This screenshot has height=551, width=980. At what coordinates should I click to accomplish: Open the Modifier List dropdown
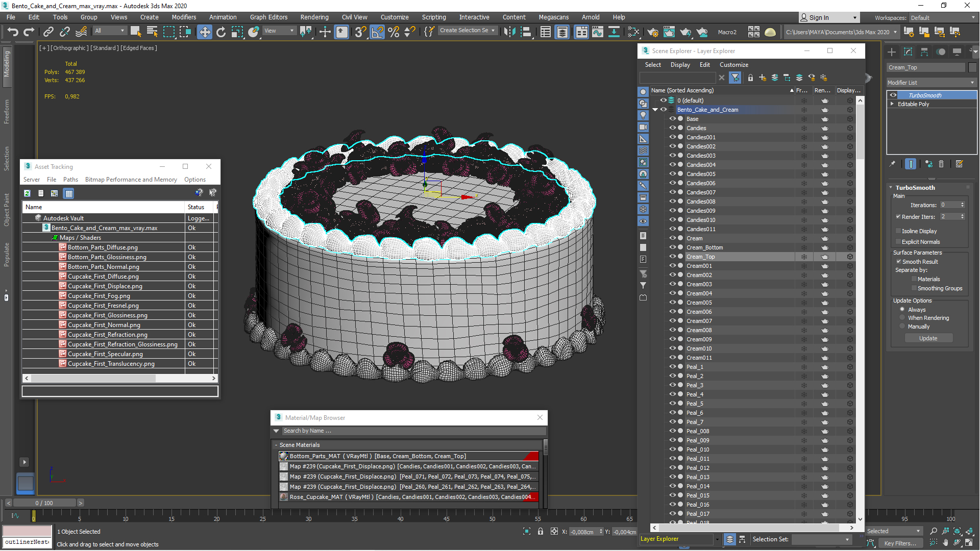[931, 82]
